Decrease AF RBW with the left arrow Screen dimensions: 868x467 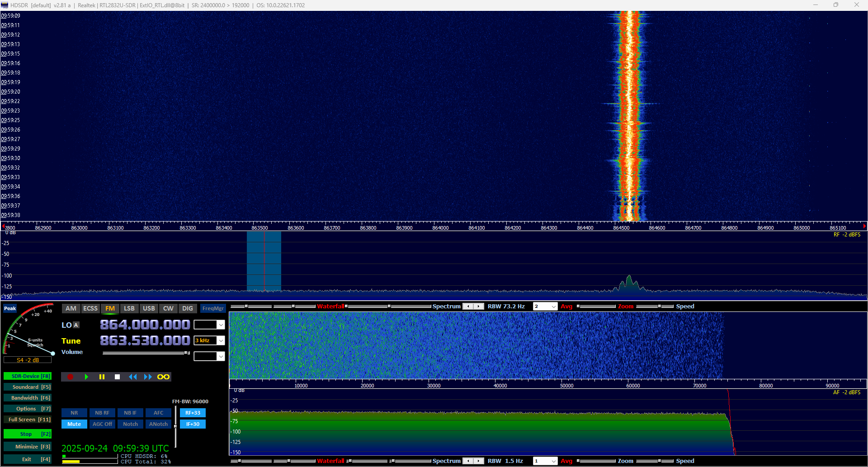pyautogui.click(x=468, y=461)
